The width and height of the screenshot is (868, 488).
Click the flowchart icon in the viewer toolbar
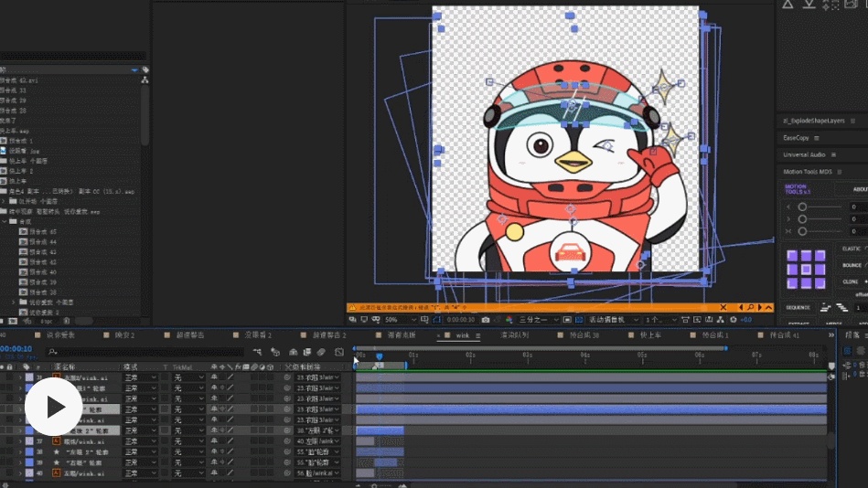pos(720,320)
